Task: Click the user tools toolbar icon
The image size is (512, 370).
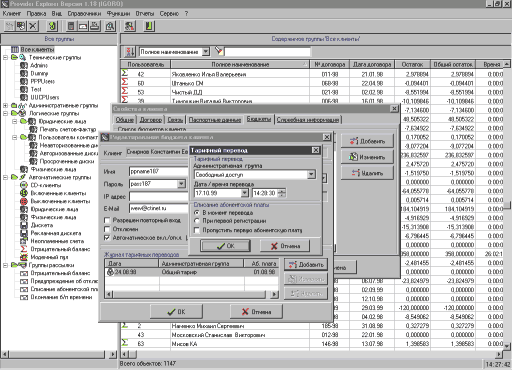Action: tap(130, 26)
